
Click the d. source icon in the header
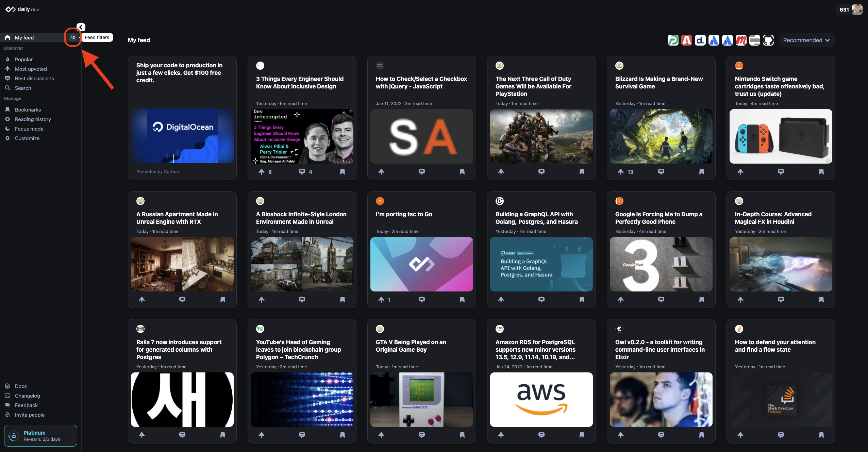click(700, 40)
